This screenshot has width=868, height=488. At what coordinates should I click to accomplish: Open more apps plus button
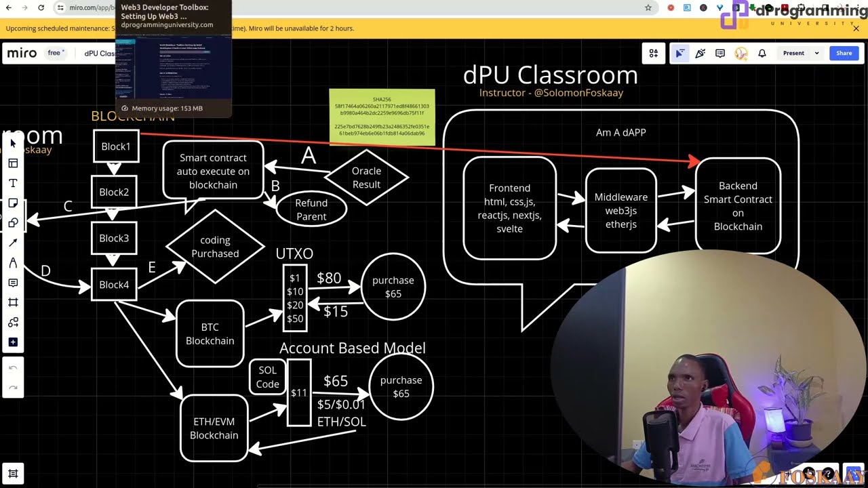[x=13, y=342]
